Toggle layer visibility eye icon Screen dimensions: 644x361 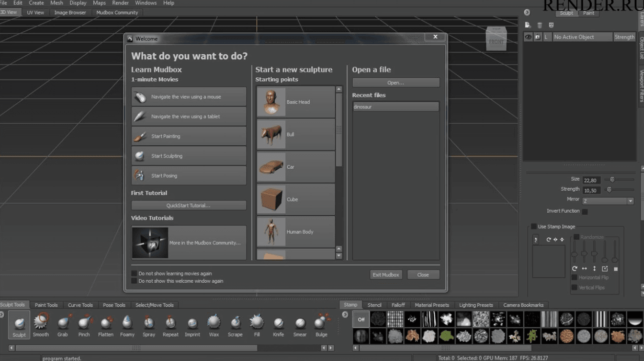point(528,37)
